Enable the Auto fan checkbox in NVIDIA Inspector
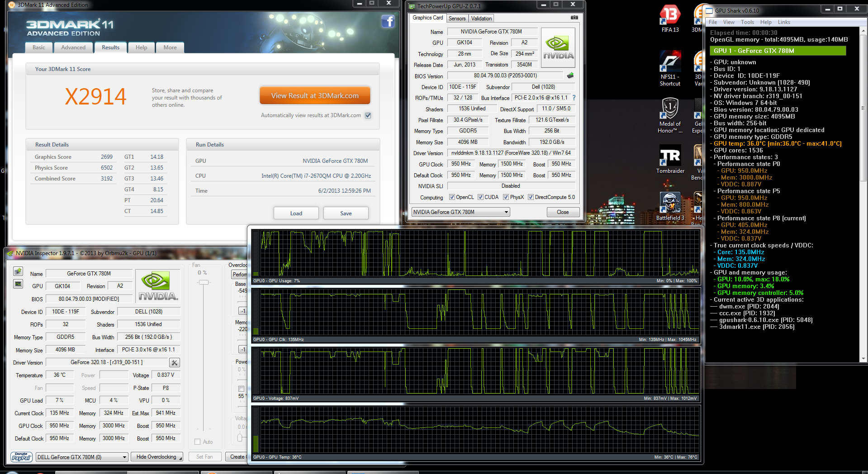 [x=197, y=442]
